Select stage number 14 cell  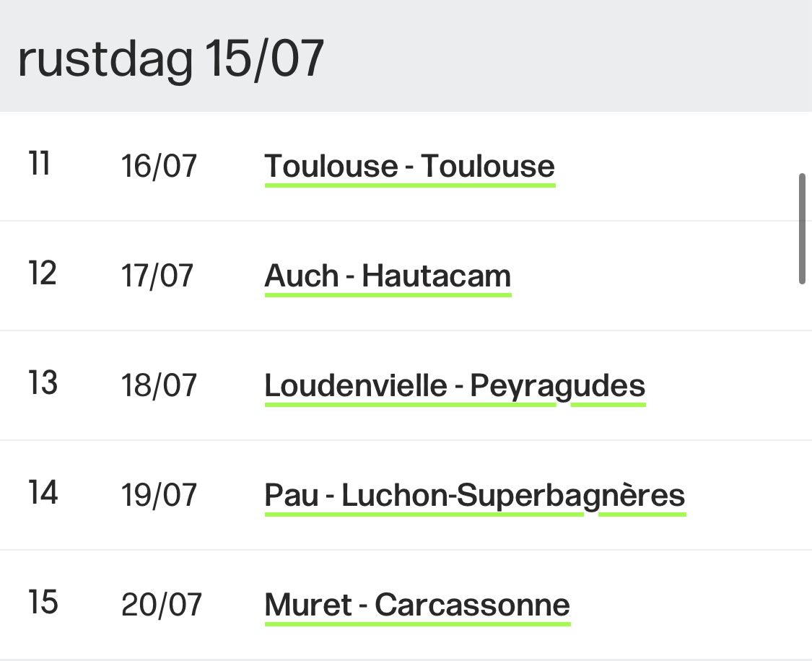point(43,493)
